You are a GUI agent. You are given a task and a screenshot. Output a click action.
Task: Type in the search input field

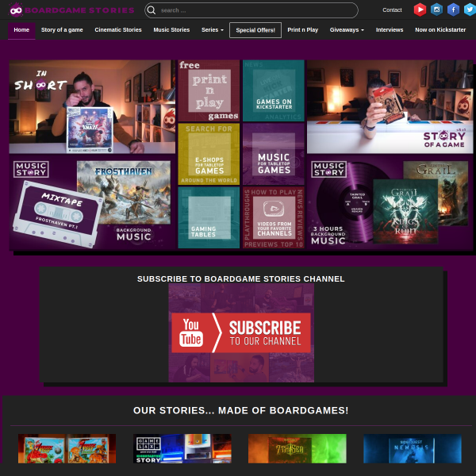254,10
